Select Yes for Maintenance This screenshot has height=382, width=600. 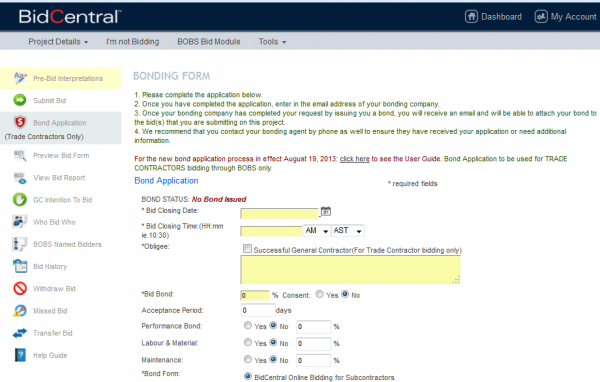pyautogui.click(x=248, y=359)
